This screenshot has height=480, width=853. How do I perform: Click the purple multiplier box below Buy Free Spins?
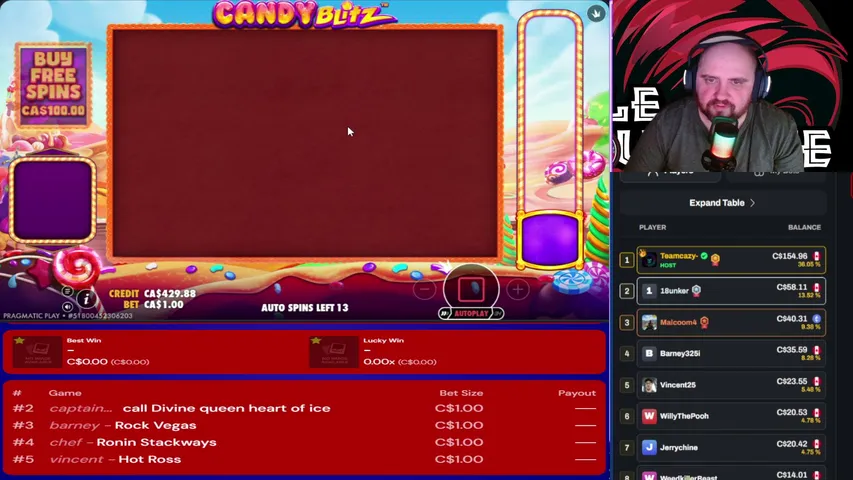point(53,200)
